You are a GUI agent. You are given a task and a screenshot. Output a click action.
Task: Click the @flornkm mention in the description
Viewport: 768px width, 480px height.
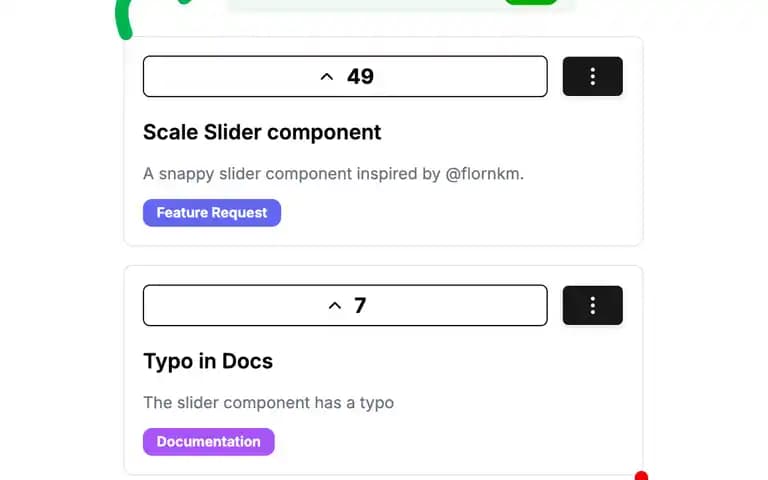[482, 174]
